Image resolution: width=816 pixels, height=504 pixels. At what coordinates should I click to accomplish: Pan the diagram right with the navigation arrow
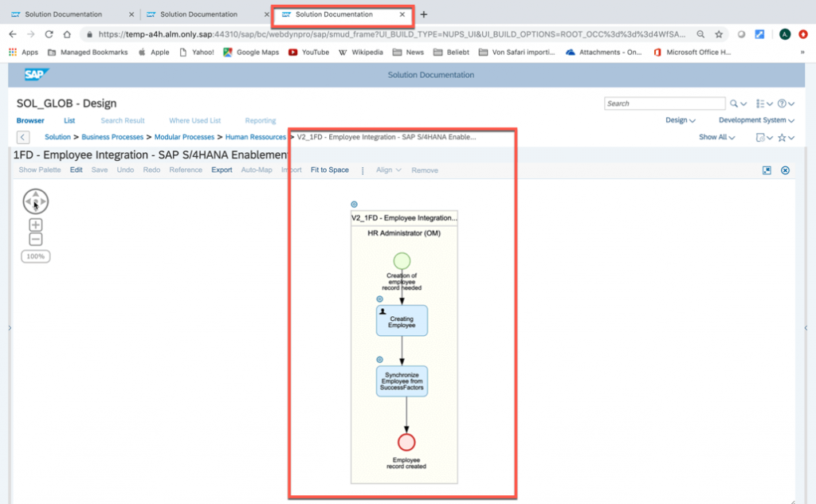click(43, 201)
